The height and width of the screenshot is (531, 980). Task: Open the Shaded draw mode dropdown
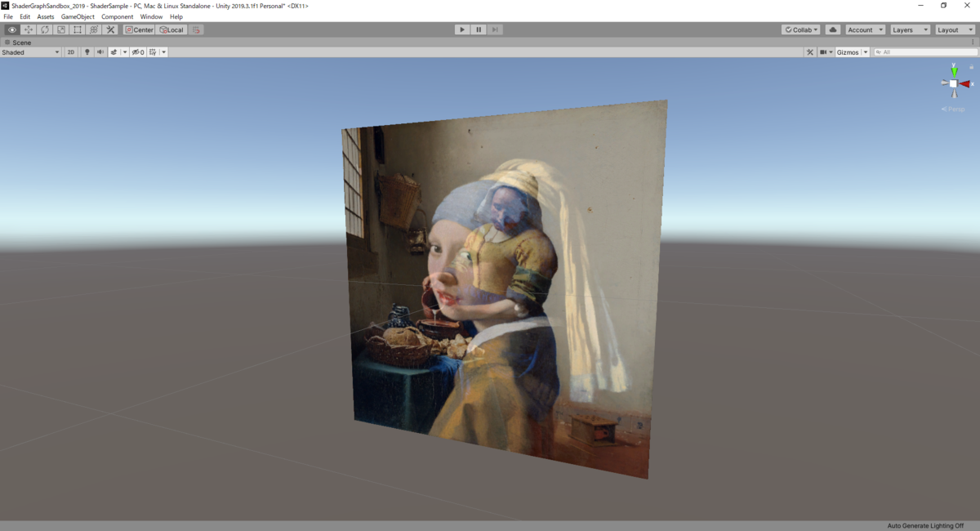(x=31, y=52)
